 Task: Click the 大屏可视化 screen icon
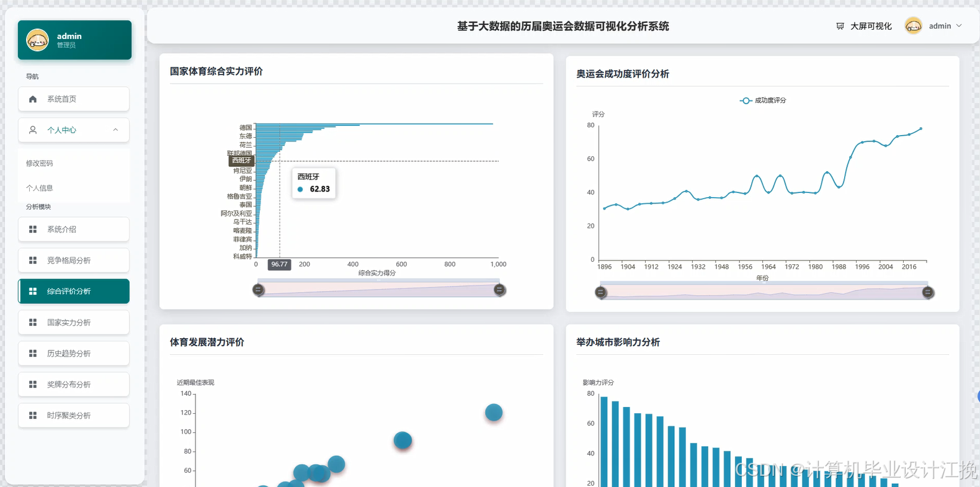pos(840,26)
